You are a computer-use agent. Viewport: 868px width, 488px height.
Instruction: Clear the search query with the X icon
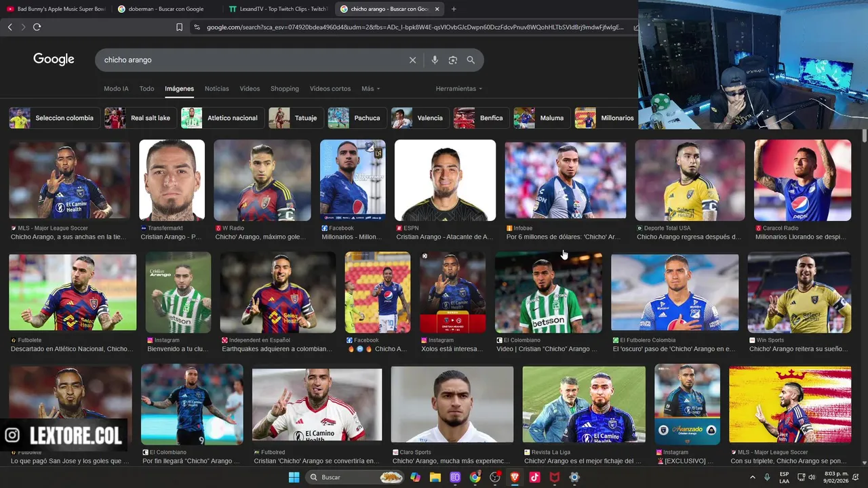pos(412,60)
